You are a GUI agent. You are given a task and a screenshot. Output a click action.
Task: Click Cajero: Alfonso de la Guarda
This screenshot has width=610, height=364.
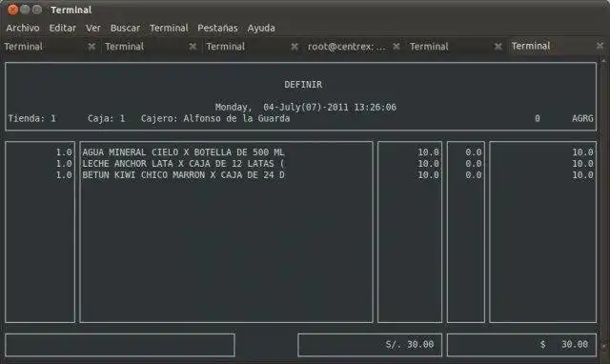tap(215, 118)
